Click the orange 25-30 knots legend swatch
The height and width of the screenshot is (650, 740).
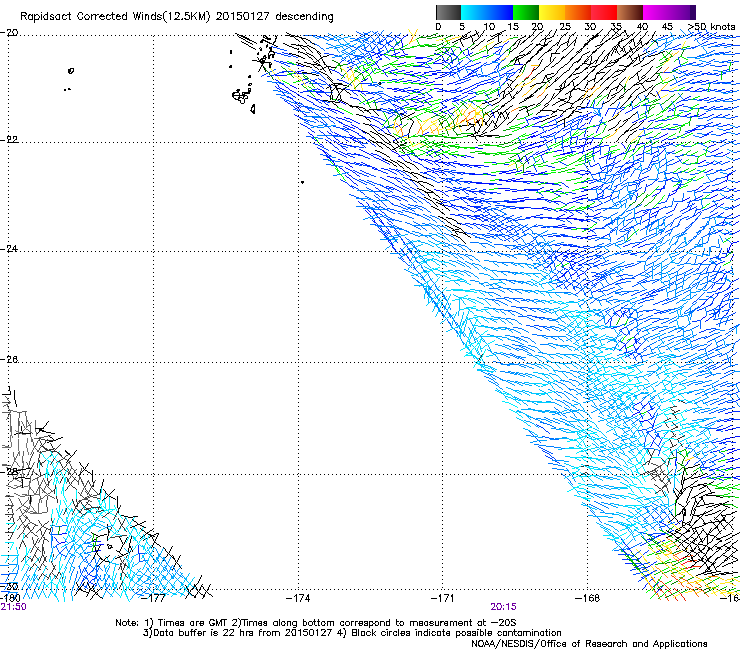click(x=578, y=12)
